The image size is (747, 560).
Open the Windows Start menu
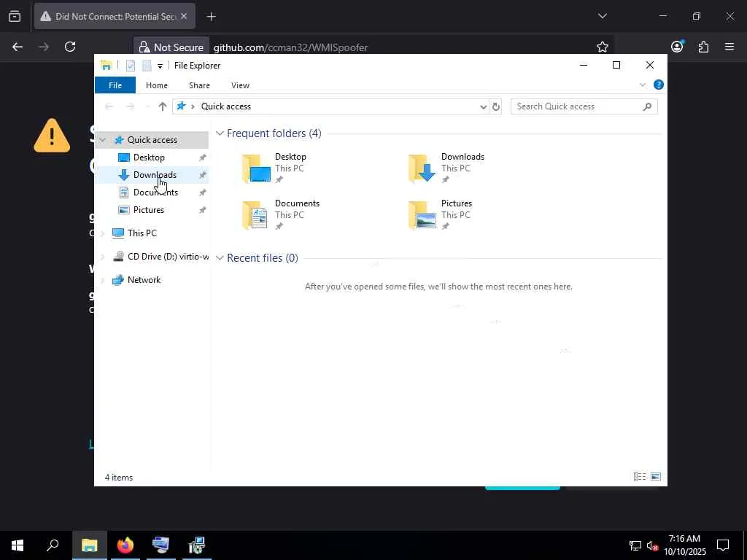(18, 545)
